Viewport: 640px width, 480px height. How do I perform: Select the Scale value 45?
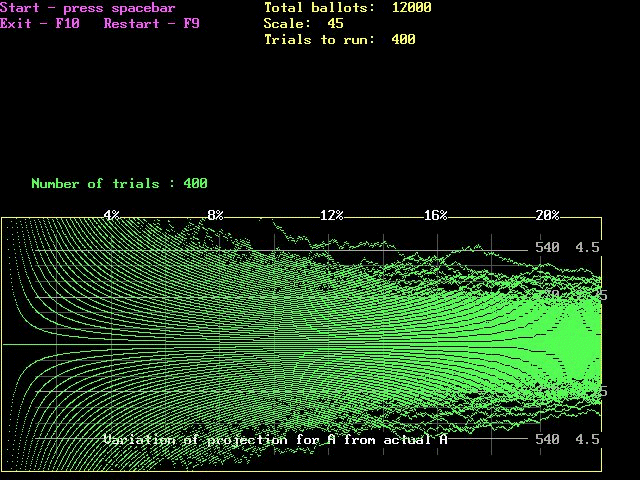(x=336, y=24)
